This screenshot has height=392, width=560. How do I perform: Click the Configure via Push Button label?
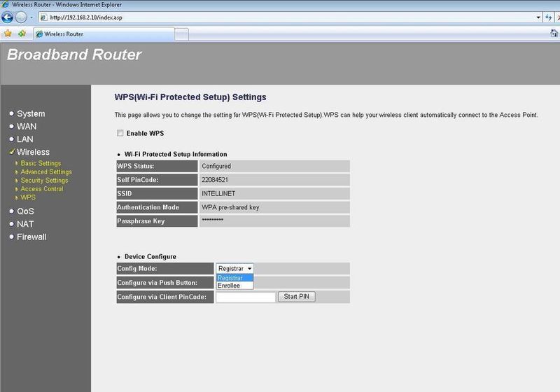(x=157, y=283)
